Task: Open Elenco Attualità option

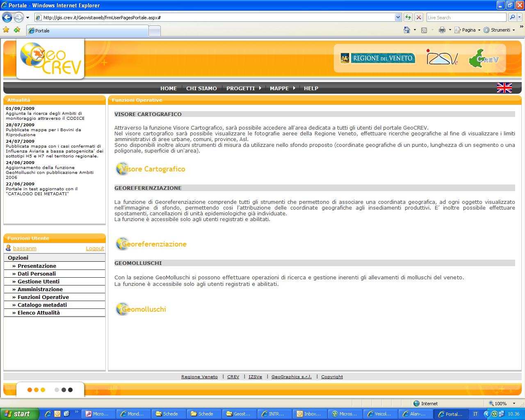Action: 55,313
